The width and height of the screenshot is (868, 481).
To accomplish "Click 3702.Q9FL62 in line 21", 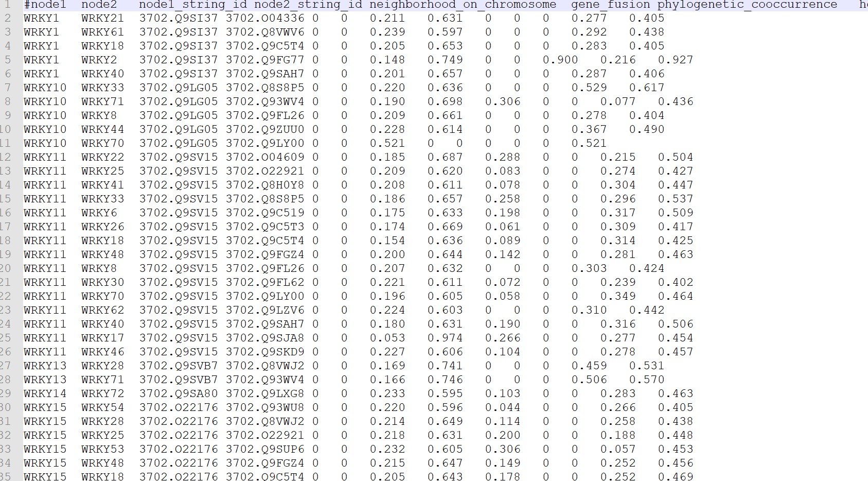I will click(265, 282).
